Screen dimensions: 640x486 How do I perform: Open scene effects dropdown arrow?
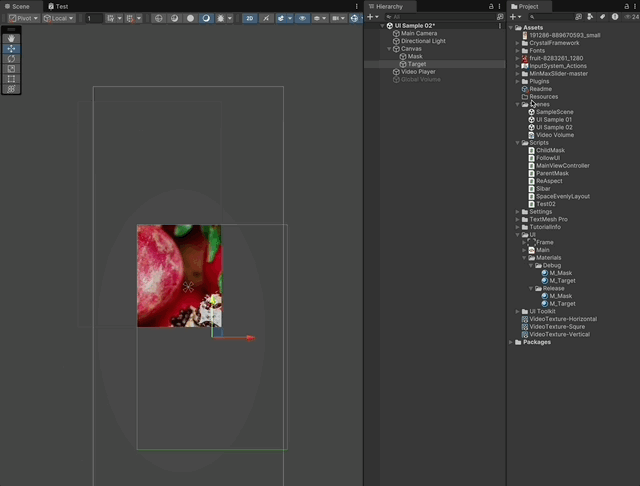pos(290,18)
